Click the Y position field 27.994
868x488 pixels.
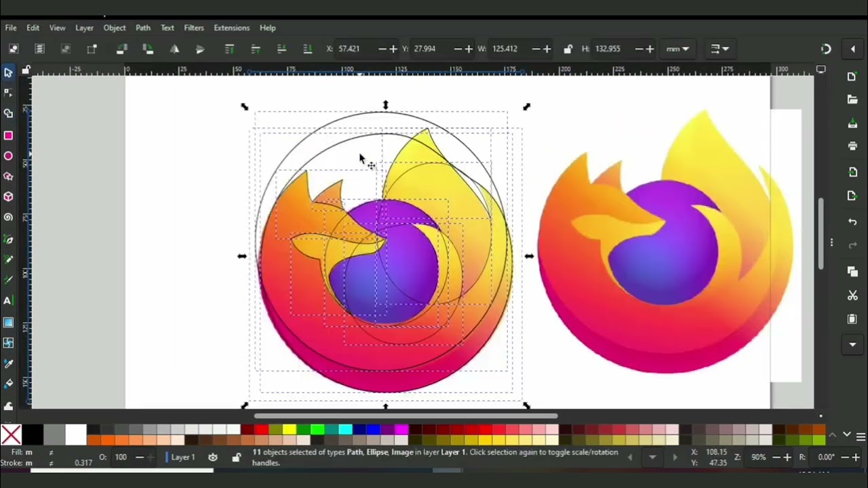point(430,49)
